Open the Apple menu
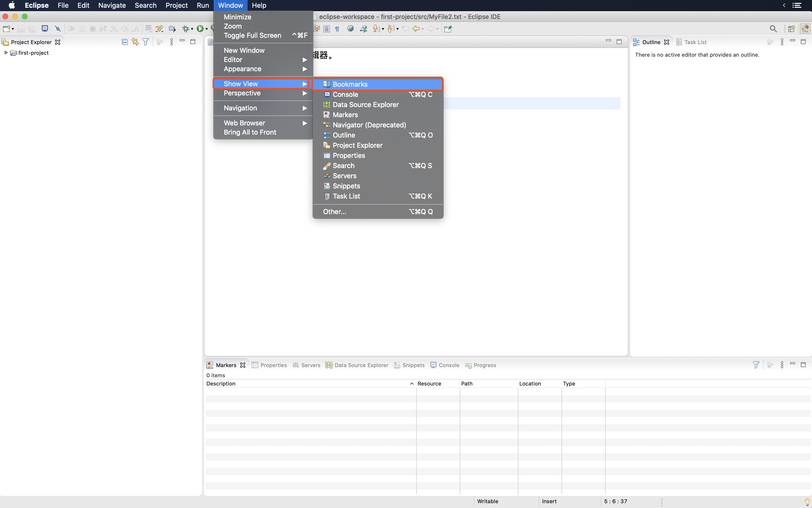The image size is (812, 508). [12, 5]
